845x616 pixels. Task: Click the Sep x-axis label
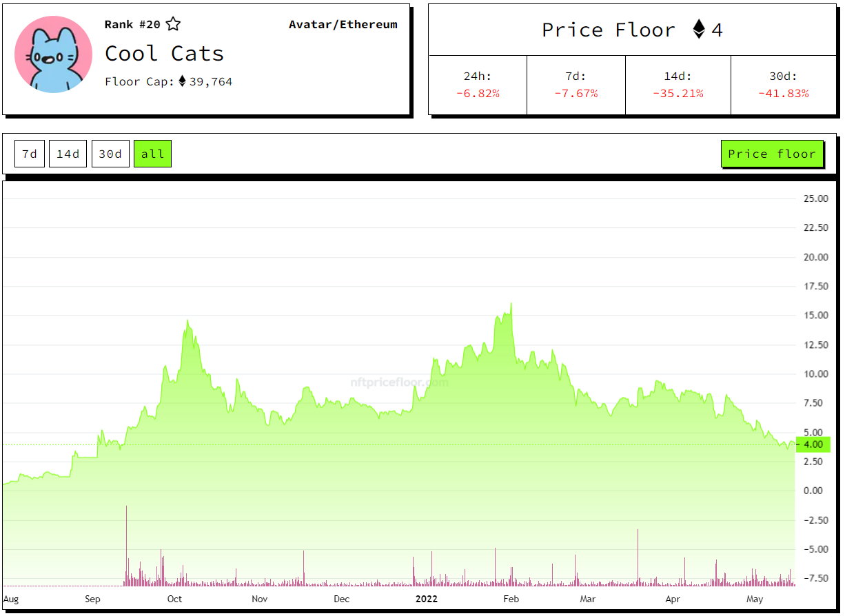click(92, 599)
